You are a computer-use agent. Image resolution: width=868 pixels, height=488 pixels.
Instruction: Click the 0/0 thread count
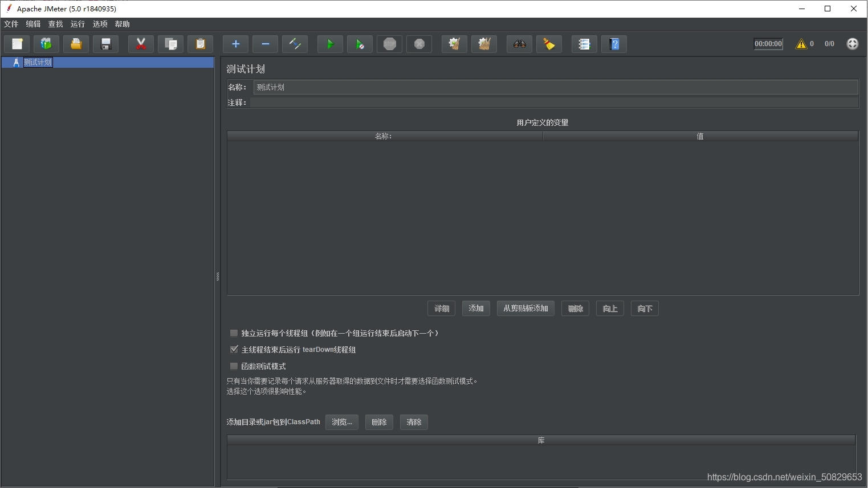coord(829,44)
